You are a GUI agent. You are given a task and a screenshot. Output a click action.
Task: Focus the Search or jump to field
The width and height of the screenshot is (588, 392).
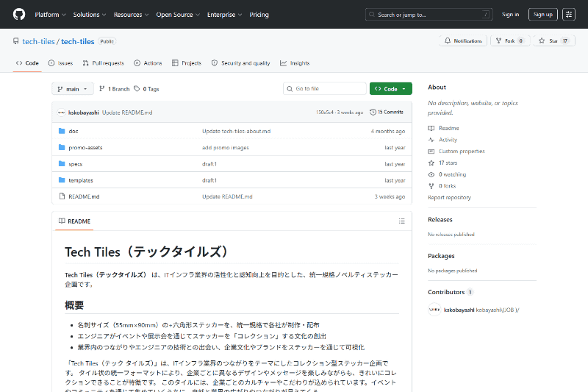pos(429,15)
